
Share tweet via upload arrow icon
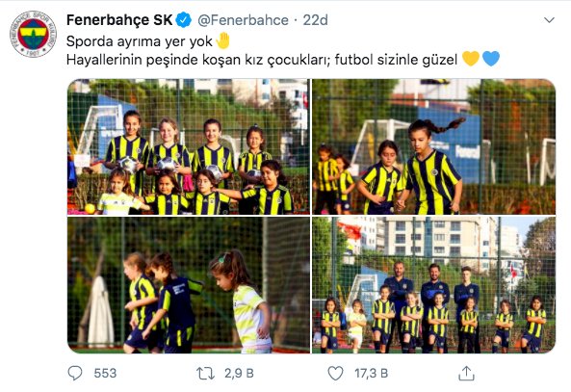coord(466,374)
